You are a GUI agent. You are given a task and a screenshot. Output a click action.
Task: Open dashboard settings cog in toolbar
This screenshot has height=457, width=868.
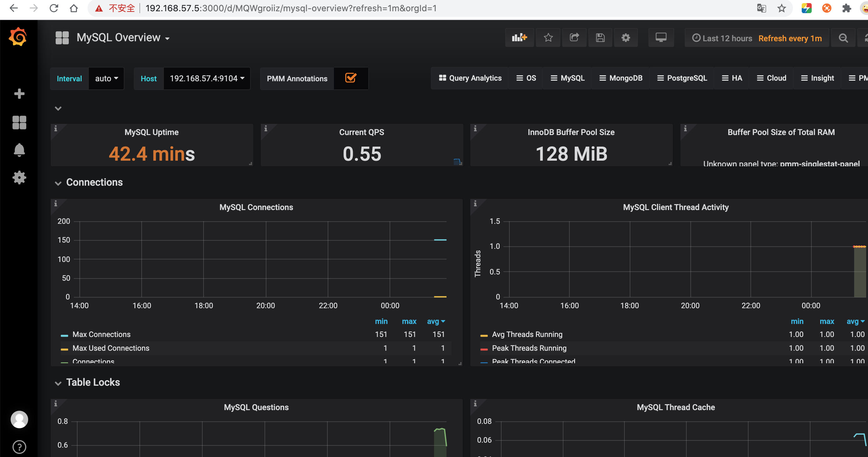coord(626,38)
